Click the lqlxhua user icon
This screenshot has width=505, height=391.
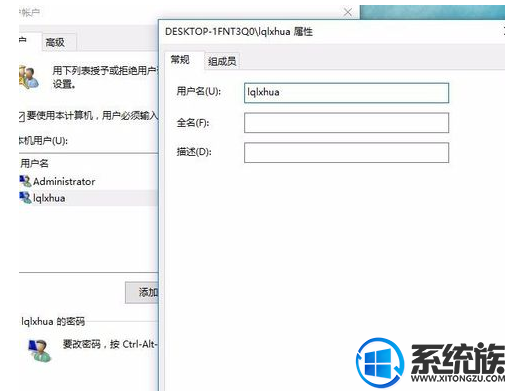25,198
